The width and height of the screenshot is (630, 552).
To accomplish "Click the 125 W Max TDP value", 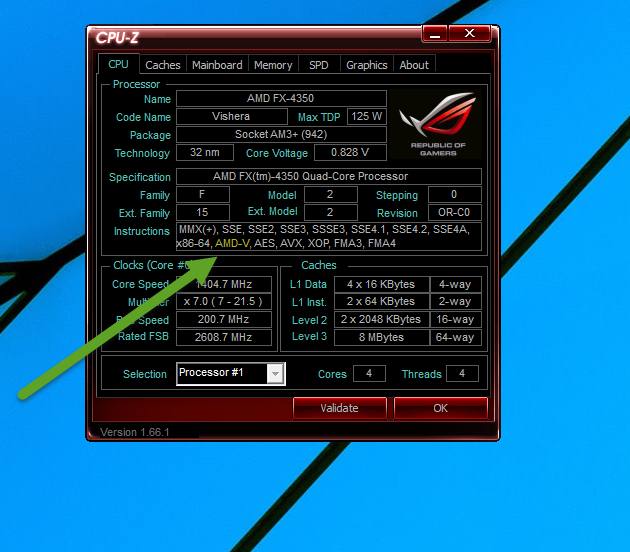I will click(x=366, y=117).
